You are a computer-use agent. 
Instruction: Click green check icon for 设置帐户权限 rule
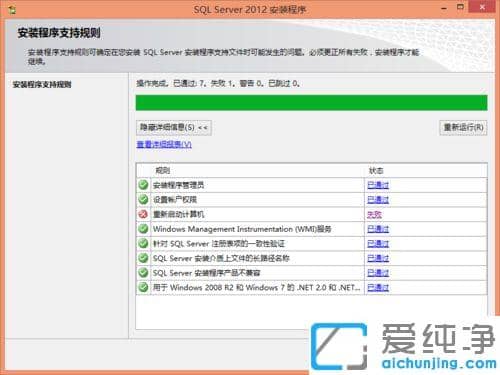coord(143,199)
